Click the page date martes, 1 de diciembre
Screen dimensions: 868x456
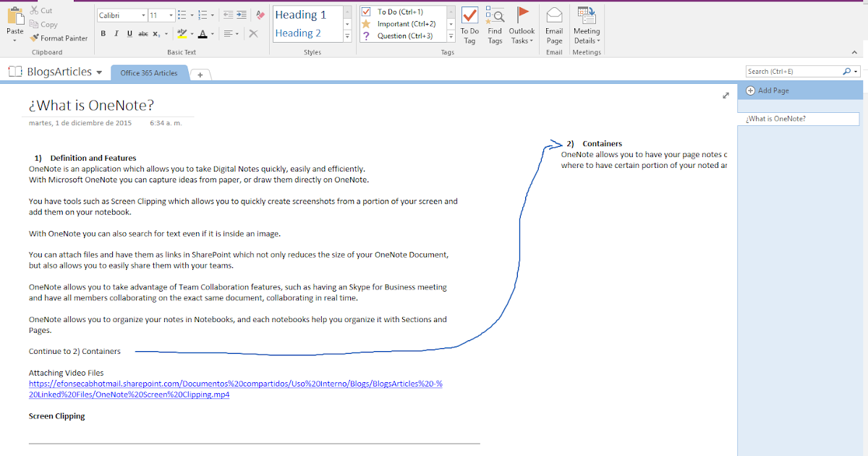pyautogui.click(x=80, y=123)
